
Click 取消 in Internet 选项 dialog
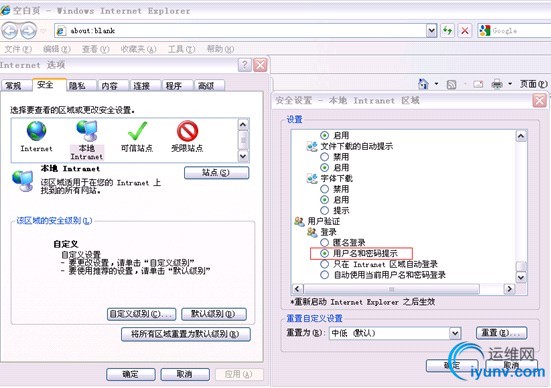pyautogui.click(x=185, y=374)
